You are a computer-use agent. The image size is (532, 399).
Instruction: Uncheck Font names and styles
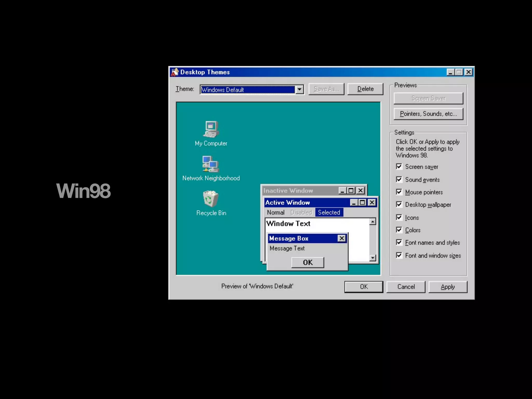pos(399,242)
